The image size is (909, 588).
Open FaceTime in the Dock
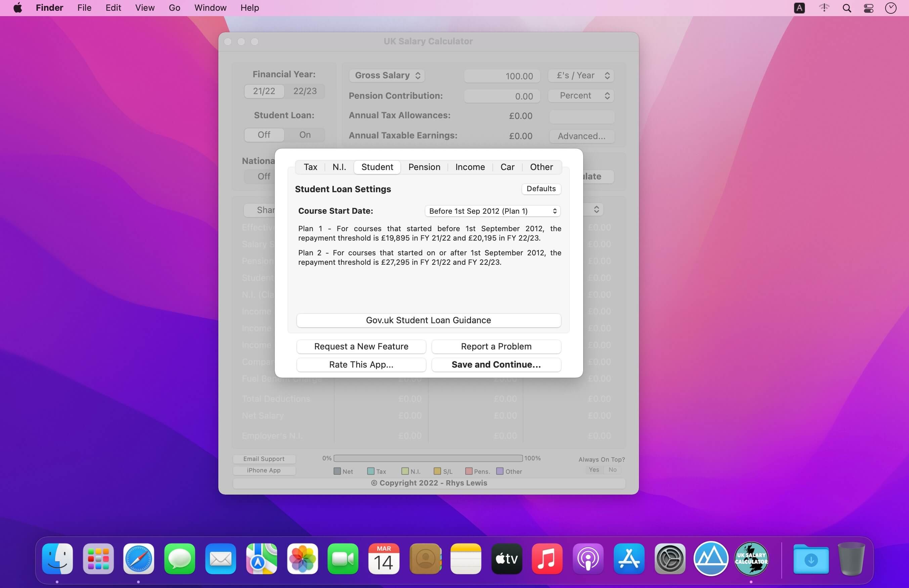pyautogui.click(x=343, y=558)
